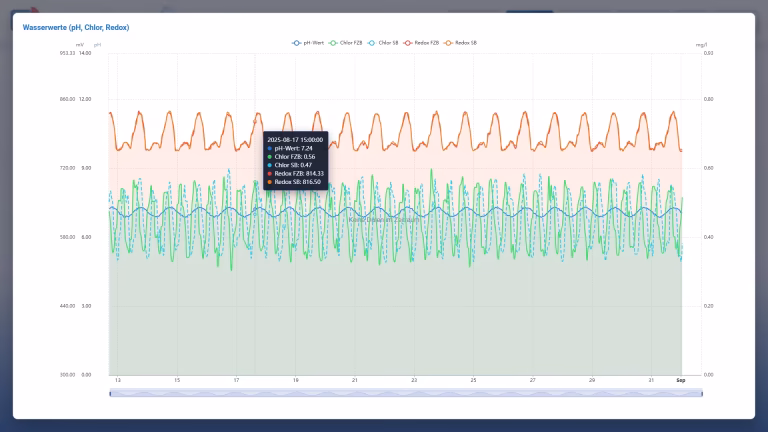Select x-axis date label 17
Image resolution: width=768 pixels, height=432 pixels.
click(x=236, y=380)
